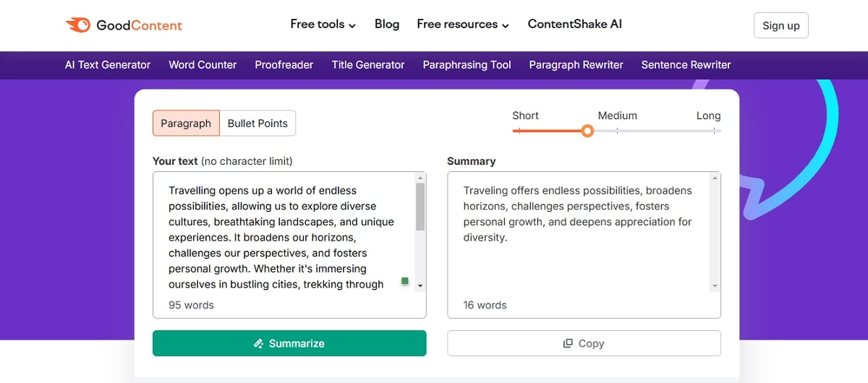
Task: Set summary length to Long
Action: pyautogui.click(x=714, y=131)
